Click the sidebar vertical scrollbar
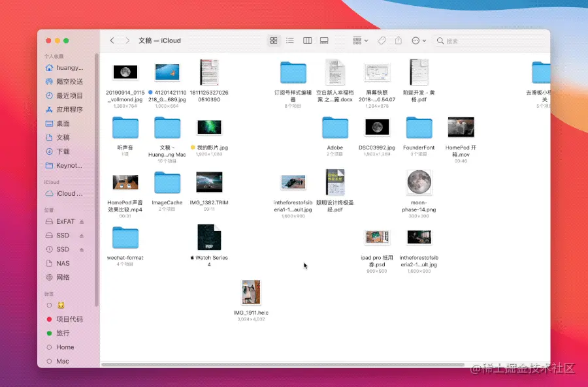Viewport: 588px width, 387px height. (97, 180)
